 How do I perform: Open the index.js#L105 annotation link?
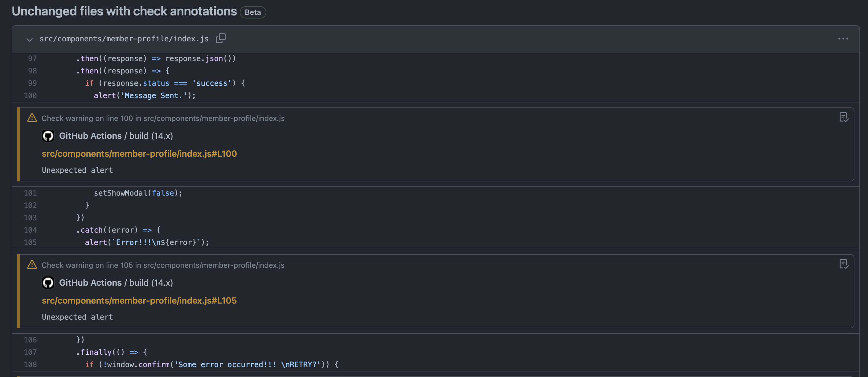coord(139,300)
